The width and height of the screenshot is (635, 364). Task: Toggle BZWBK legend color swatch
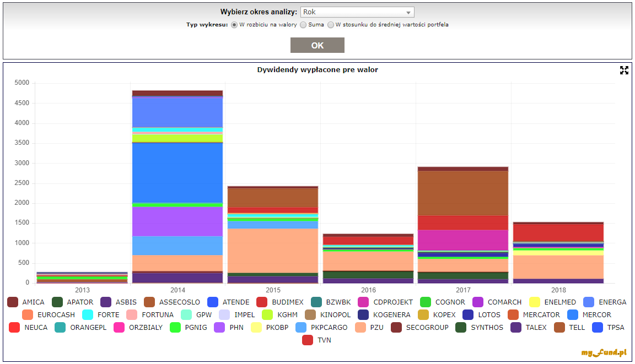tap(316, 302)
